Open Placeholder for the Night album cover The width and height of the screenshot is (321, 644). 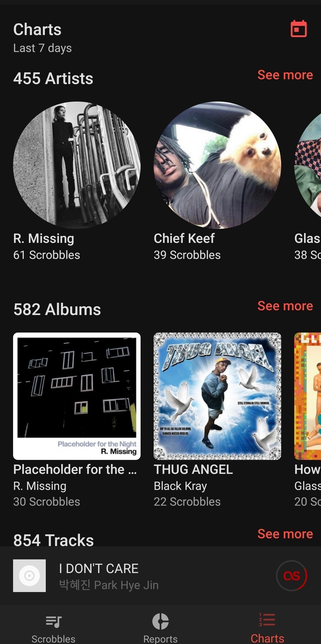pyautogui.click(x=77, y=396)
